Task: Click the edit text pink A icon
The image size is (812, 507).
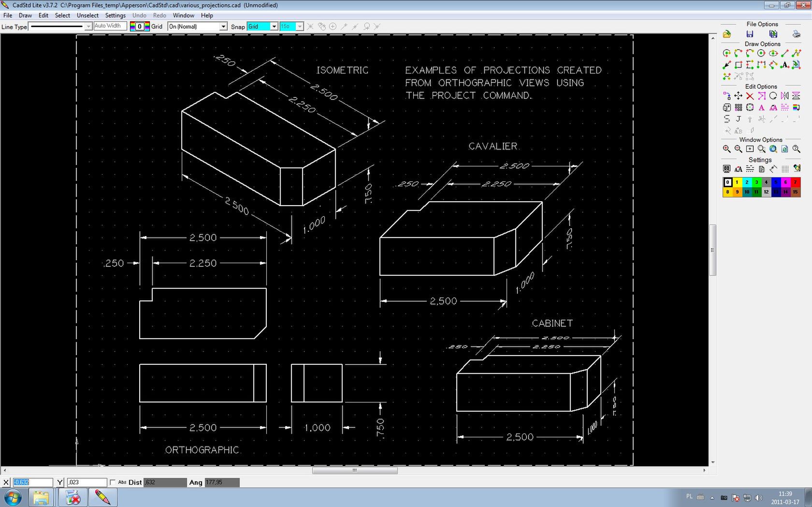Action: click(761, 107)
